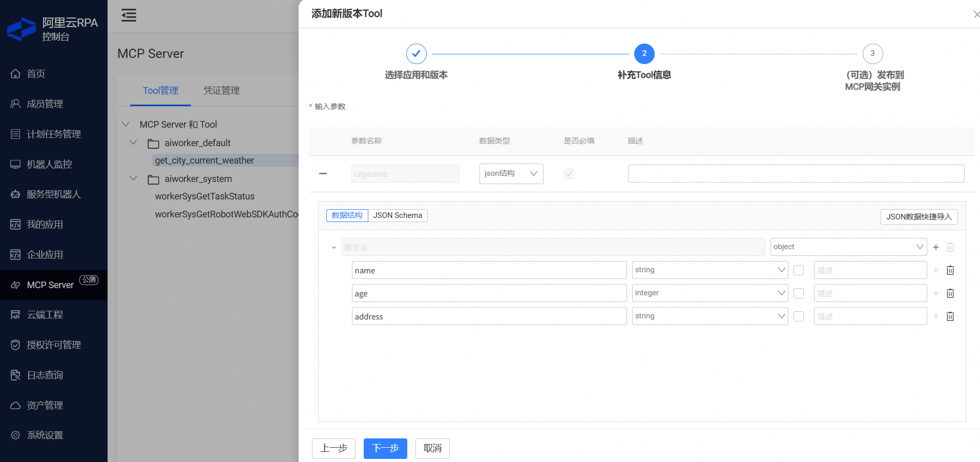Click the step 2 补充Tool信息 circle
The height and width of the screenshot is (462, 980).
(x=644, y=53)
